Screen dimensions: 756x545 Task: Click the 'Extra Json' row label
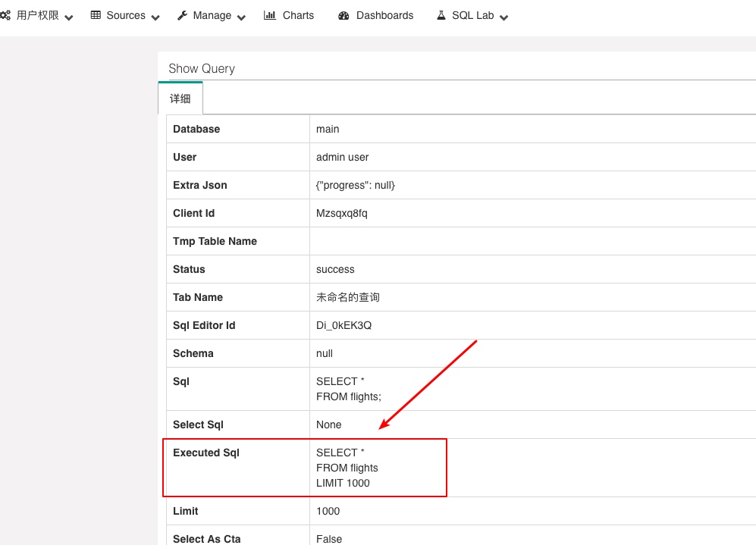200,185
